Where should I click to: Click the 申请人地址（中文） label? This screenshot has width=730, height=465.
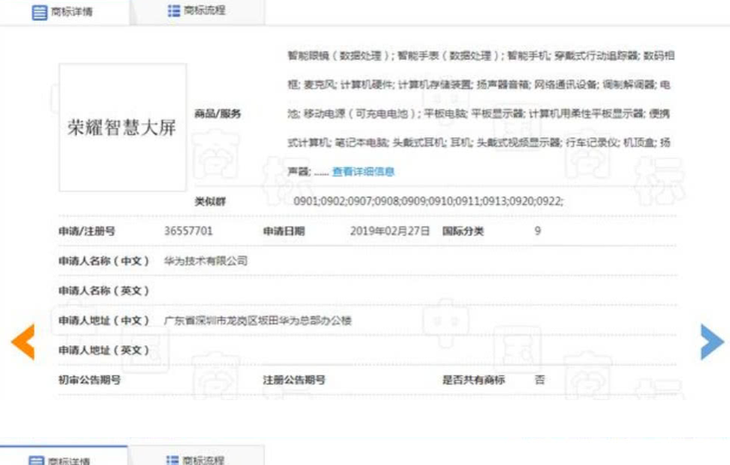tap(104, 321)
